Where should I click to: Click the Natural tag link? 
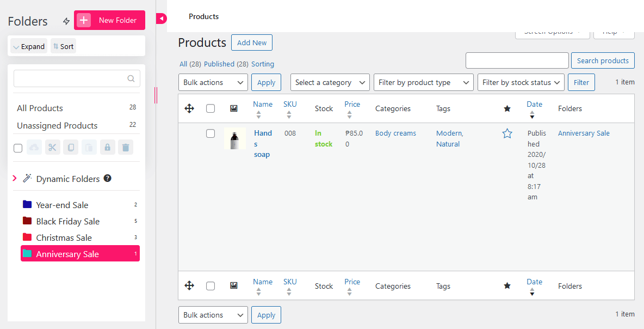[448, 144]
